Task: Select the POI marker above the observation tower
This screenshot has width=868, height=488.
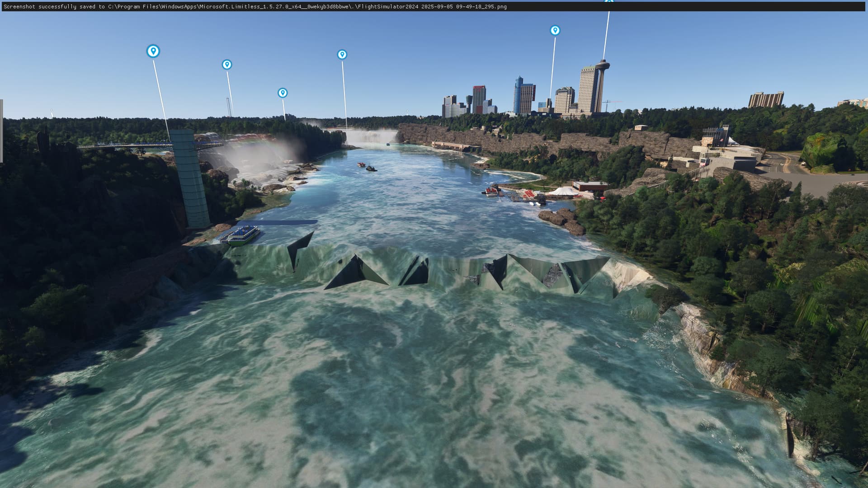Action: point(153,51)
